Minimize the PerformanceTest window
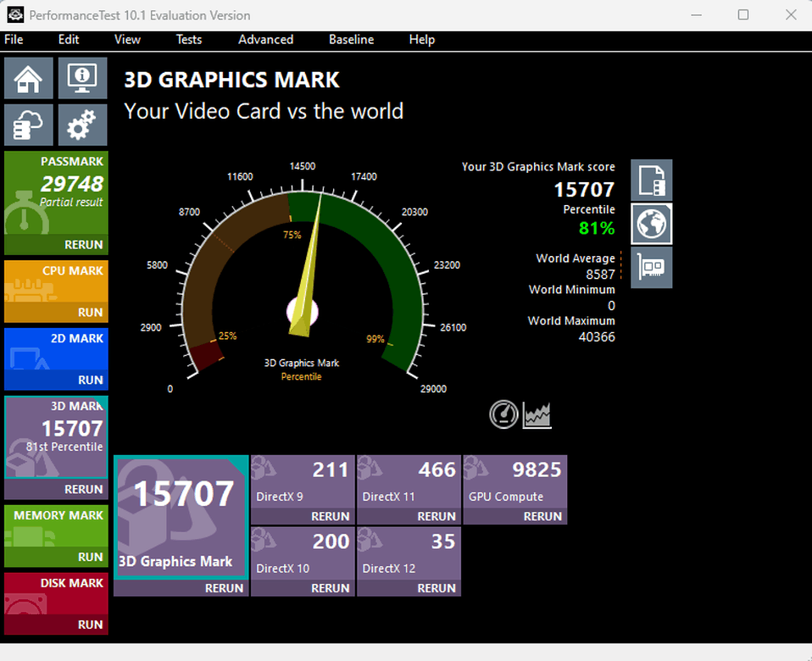Viewport: 812px width, 661px height. (x=697, y=15)
